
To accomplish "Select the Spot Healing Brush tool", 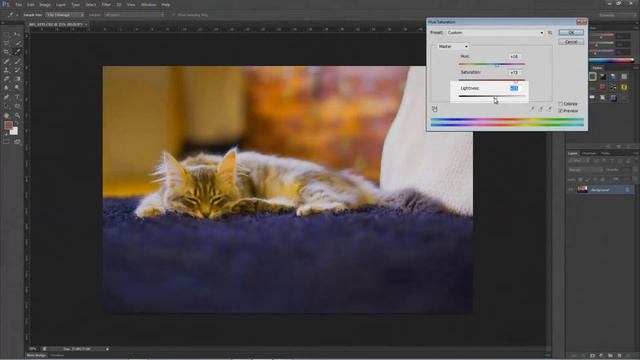I will [7, 61].
